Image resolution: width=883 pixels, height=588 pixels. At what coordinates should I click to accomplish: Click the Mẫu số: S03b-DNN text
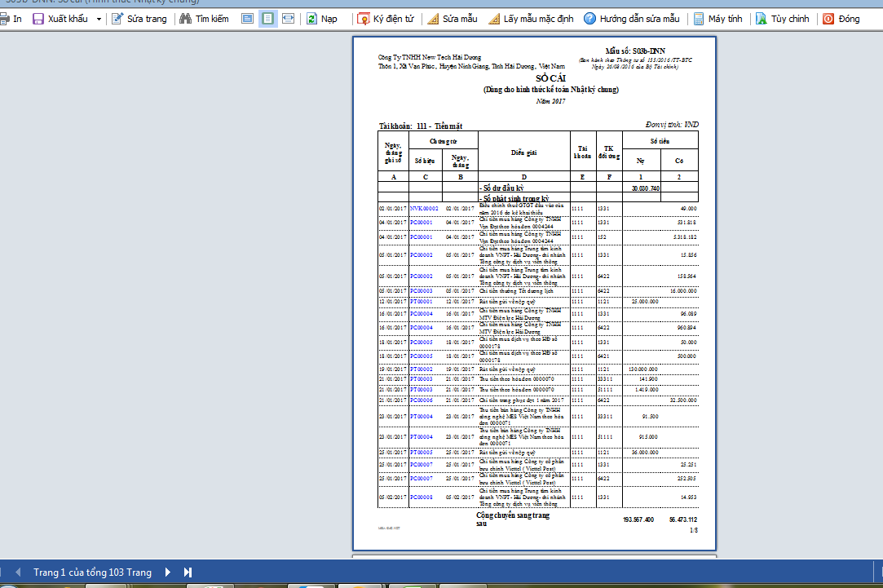[635, 51]
